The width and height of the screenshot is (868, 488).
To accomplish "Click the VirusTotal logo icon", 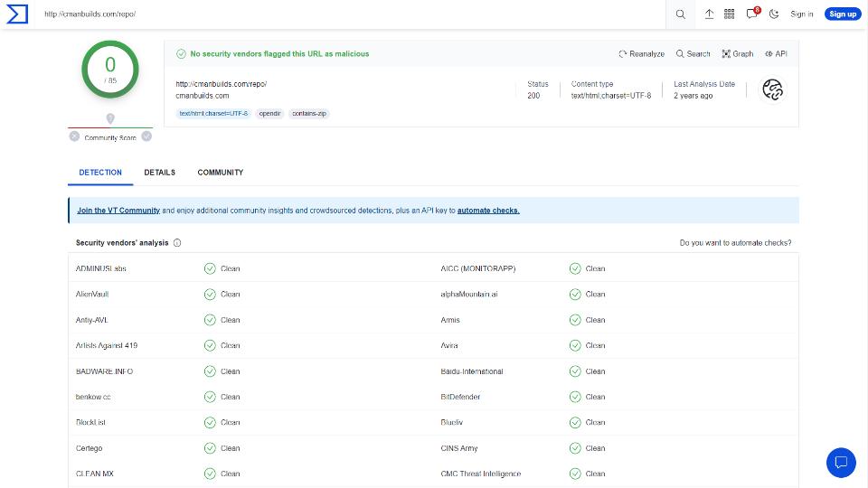I will (x=17, y=14).
